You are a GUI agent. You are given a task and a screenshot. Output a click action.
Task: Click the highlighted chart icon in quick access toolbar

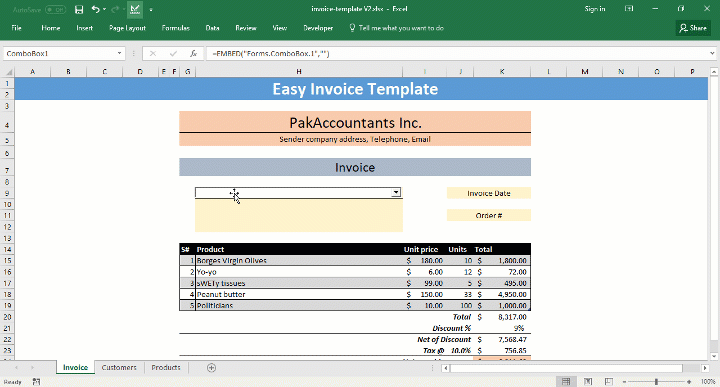click(135, 9)
